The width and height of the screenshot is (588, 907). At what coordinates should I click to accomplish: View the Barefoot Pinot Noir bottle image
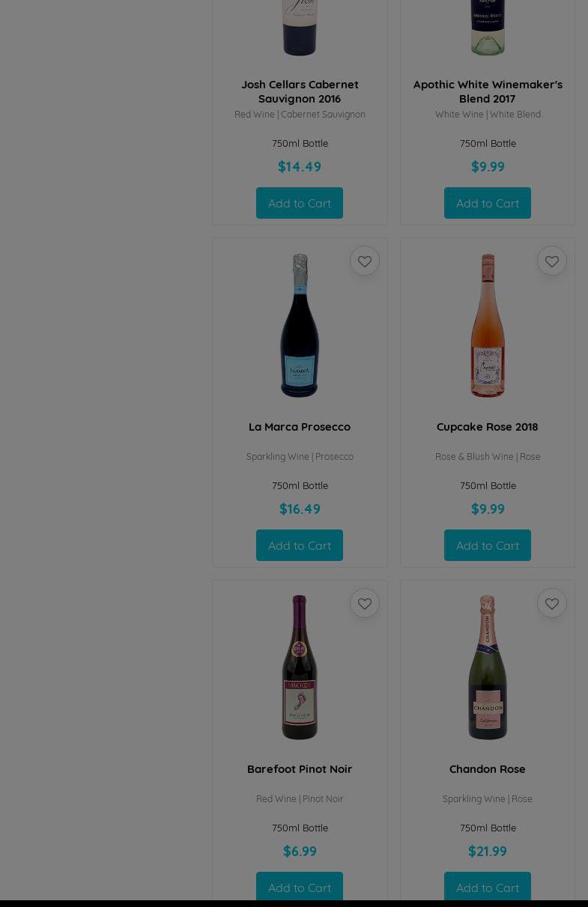(x=300, y=667)
